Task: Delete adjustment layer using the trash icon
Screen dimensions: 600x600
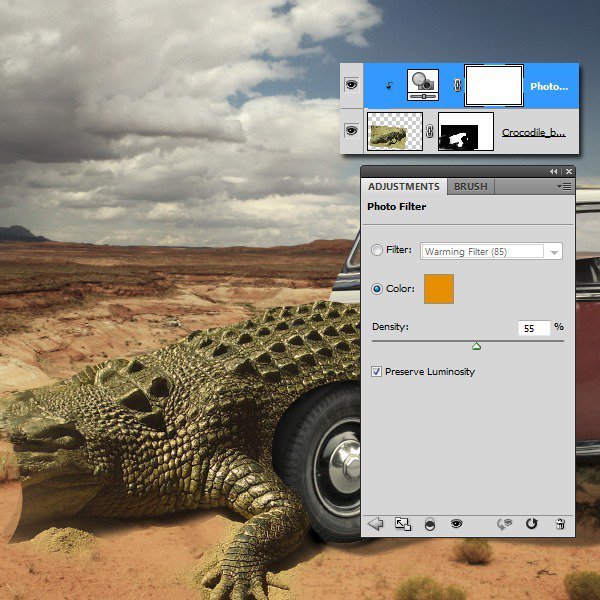Action: pyautogui.click(x=560, y=523)
